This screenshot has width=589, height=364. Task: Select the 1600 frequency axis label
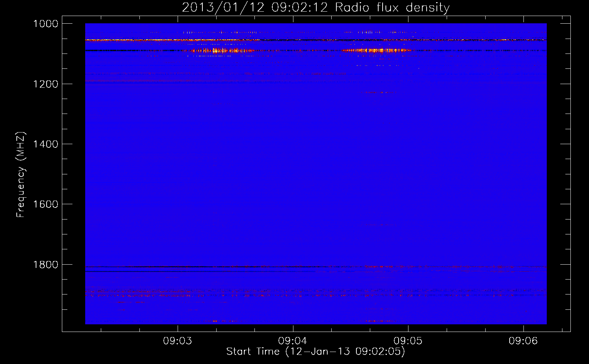pos(46,204)
